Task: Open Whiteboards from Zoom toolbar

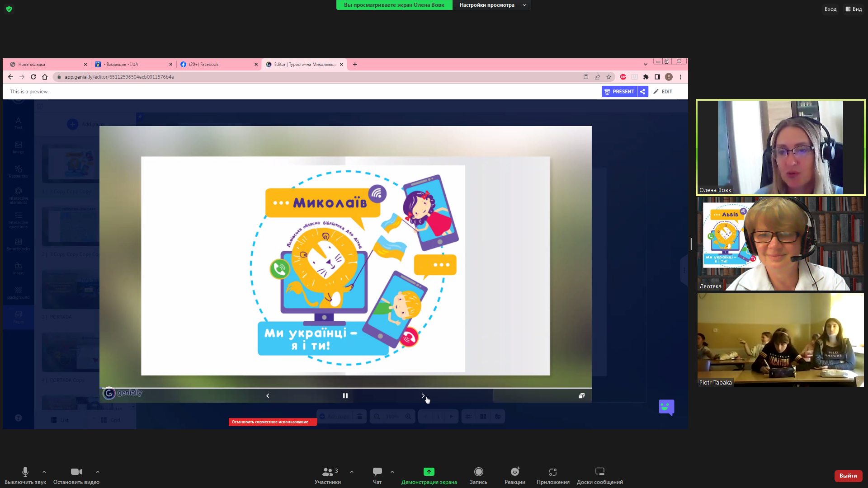Action: click(599, 472)
